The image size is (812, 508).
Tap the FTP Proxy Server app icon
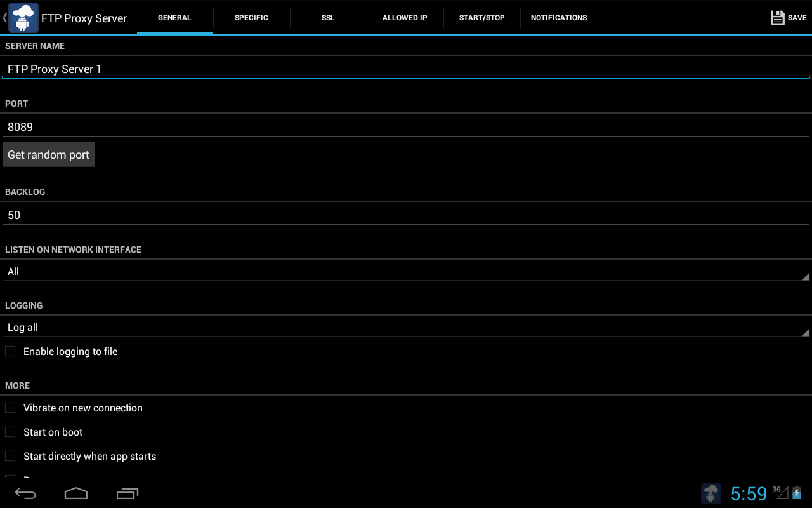(x=23, y=18)
